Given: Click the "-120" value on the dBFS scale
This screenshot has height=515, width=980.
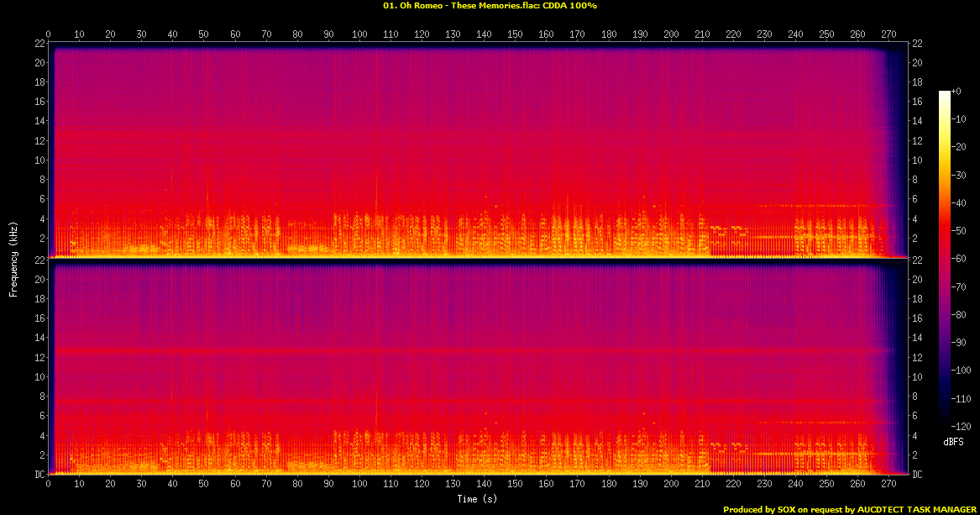Looking at the screenshot, I should (x=962, y=426).
